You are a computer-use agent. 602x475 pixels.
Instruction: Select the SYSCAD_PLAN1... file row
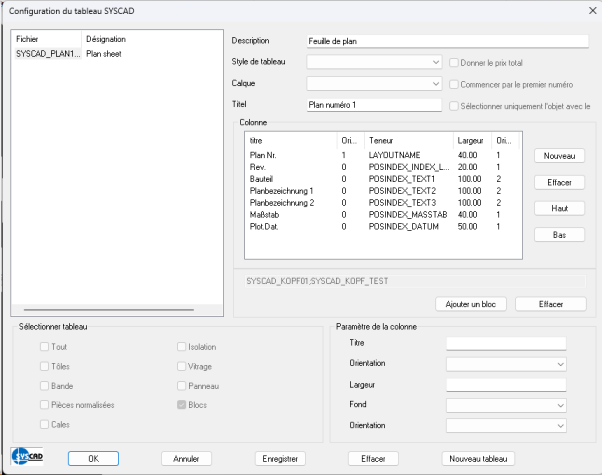(48, 54)
